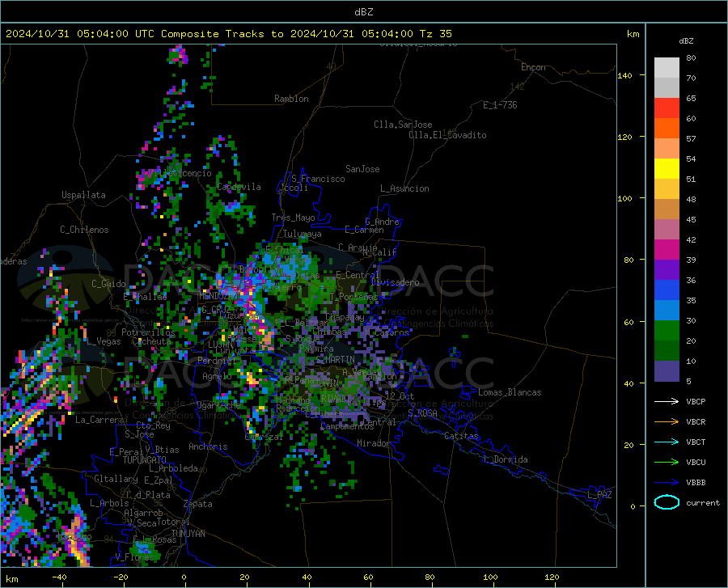The image size is (728, 588).
Task: Click the 'Agrelo' map label
Action: point(217,376)
